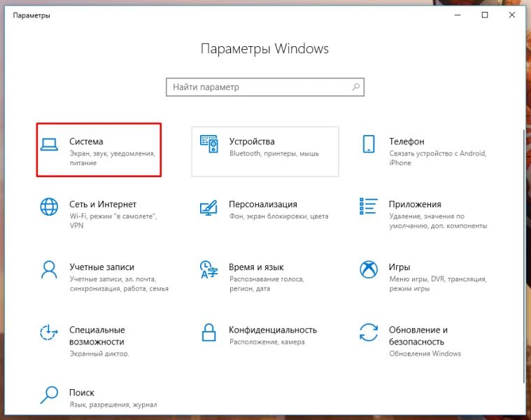Image resolution: width=531 pixels, height=420 pixels.
Task: Open the Телефон settings title
Action: point(406,141)
